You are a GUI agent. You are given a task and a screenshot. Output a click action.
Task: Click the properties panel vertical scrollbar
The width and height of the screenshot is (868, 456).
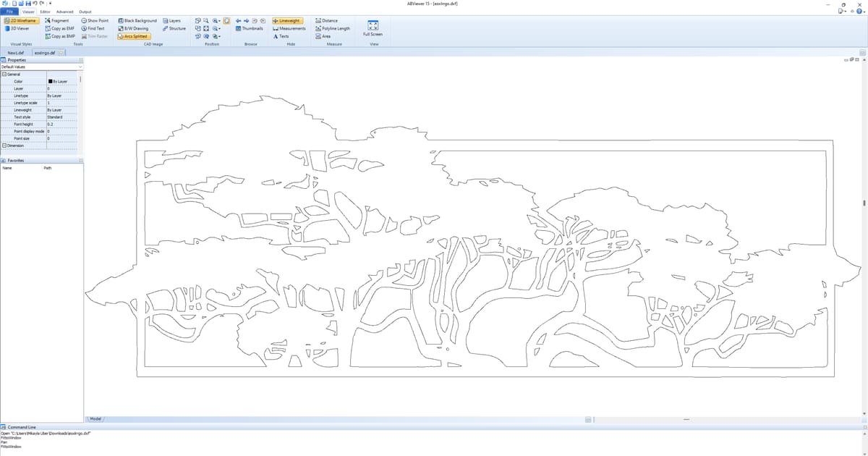[x=80, y=78]
